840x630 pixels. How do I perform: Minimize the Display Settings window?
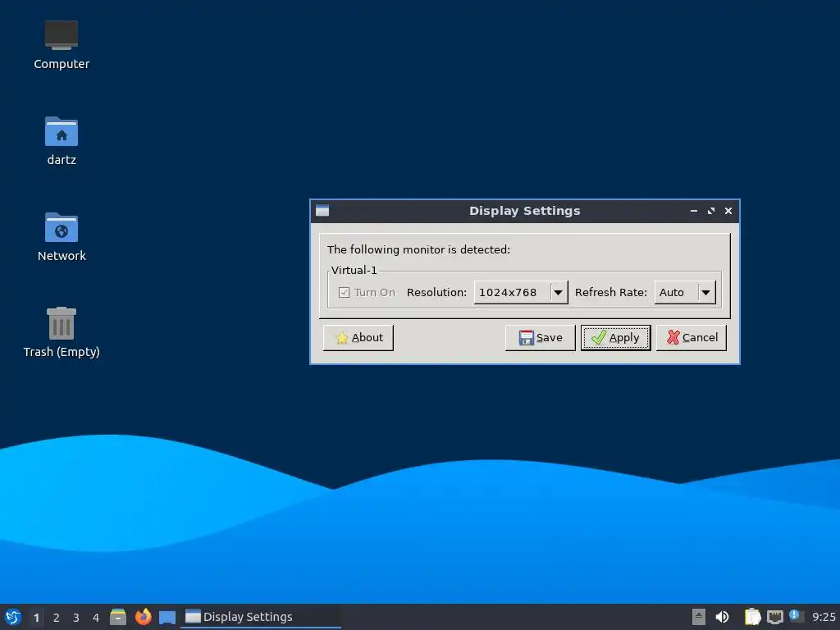click(x=694, y=211)
